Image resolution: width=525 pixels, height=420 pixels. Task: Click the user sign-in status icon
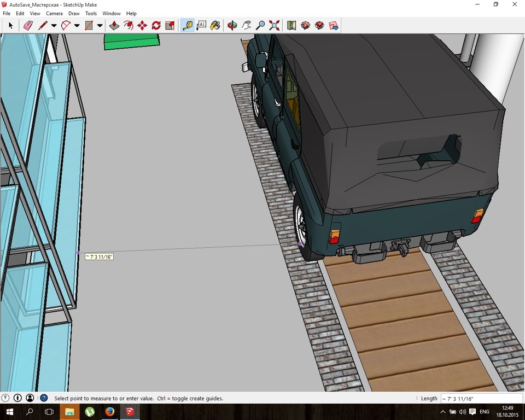click(30, 398)
